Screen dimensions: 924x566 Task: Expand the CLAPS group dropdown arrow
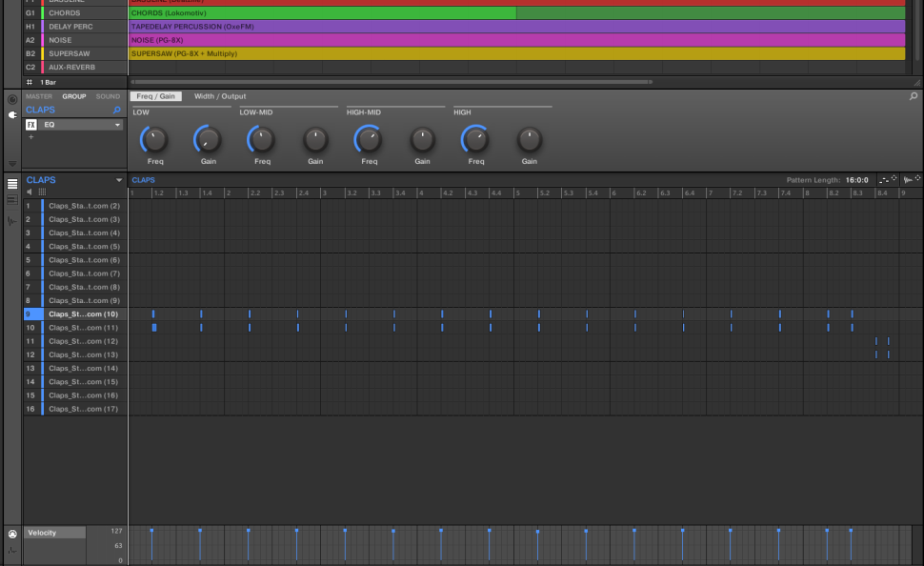click(x=119, y=180)
